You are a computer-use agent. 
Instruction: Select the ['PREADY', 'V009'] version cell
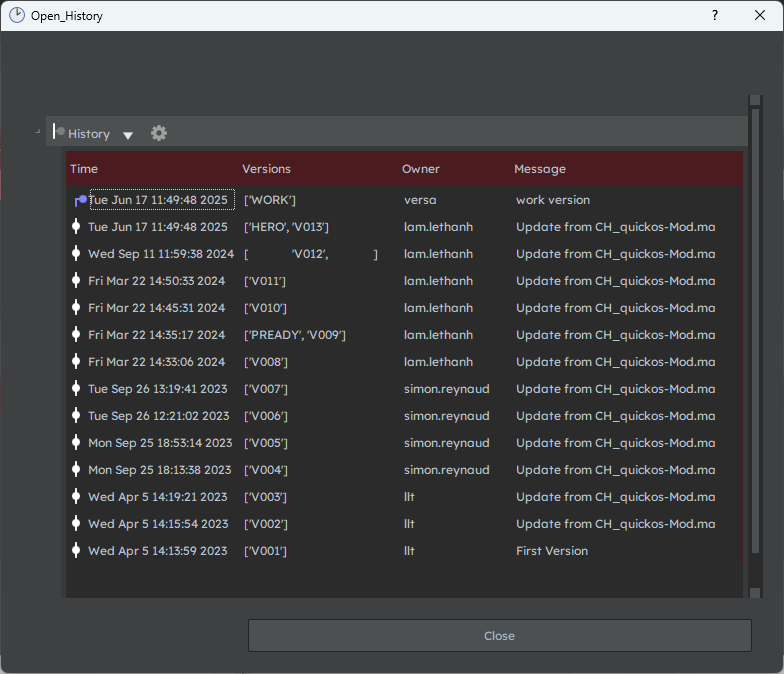295,335
